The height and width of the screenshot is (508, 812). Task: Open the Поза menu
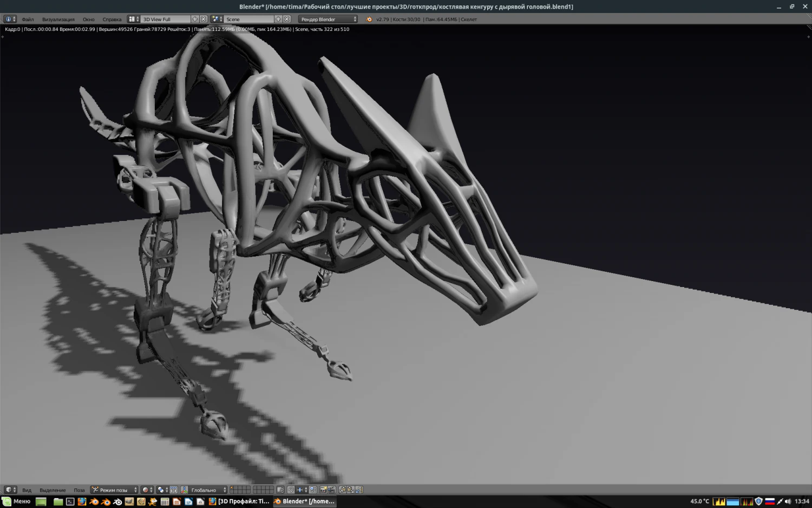click(x=79, y=490)
